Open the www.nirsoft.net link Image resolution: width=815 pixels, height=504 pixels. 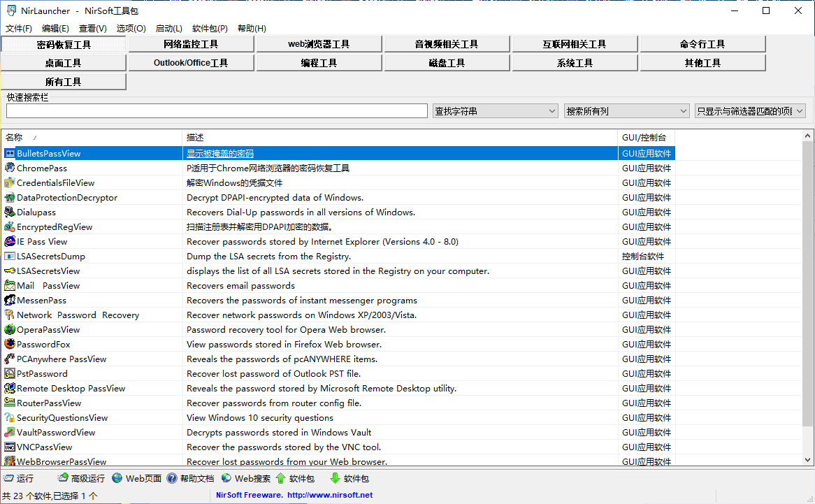click(x=329, y=495)
